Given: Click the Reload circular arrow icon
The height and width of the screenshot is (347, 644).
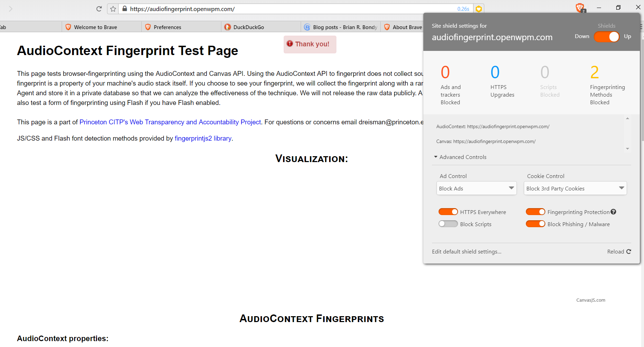Looking at the screenshot, I should coord(628,251).
